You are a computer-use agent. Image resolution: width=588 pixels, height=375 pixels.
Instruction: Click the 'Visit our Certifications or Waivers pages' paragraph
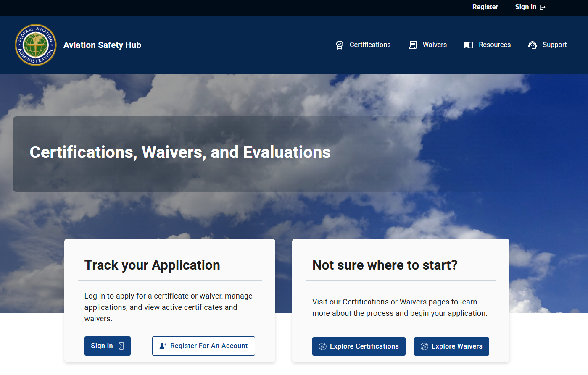400,307
